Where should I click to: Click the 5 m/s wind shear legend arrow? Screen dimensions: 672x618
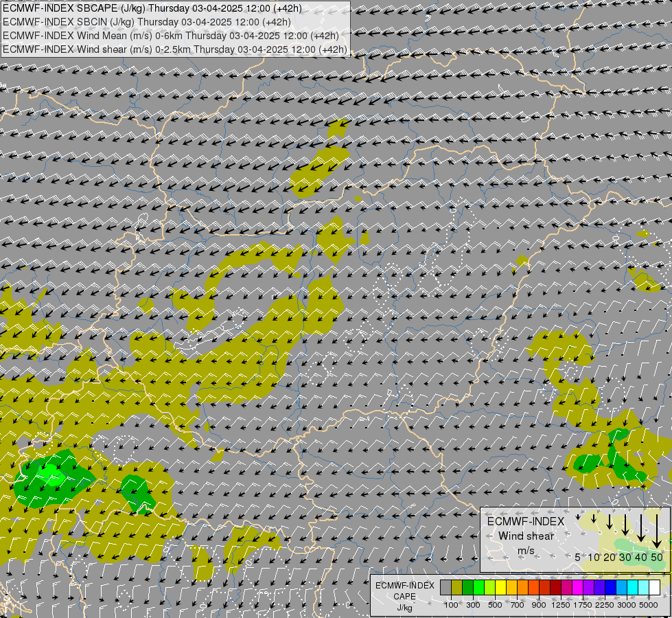578,517
